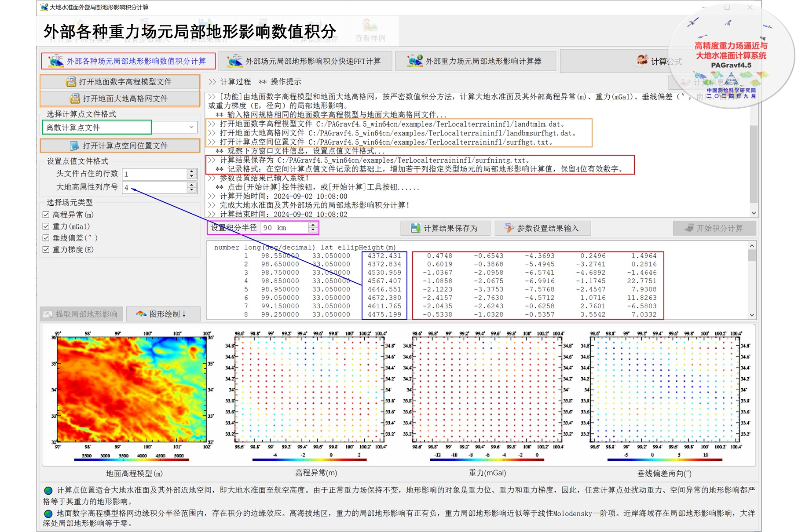Open the 图形绘制 dropdown
798x532 pixels.
coord(163,314)
